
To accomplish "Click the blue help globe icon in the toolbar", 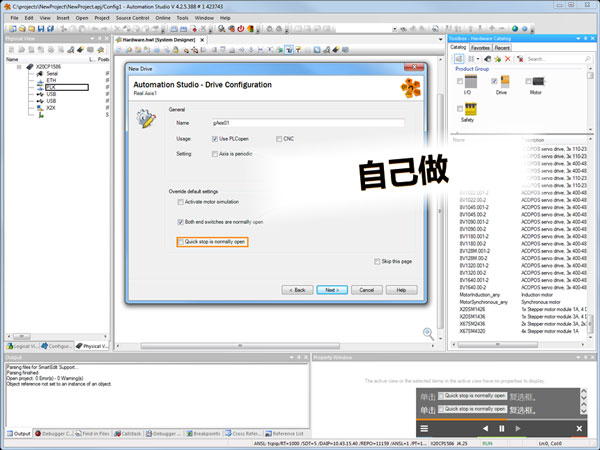I will point(525,29).
